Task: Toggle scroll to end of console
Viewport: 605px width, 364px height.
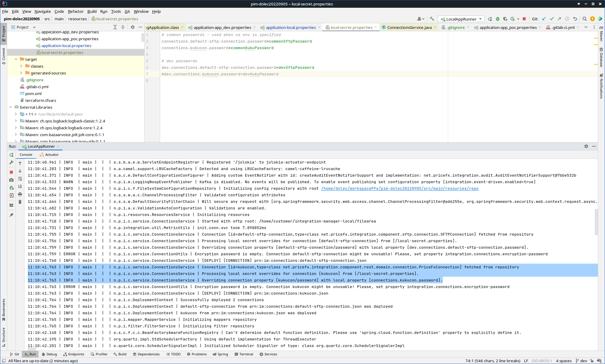Action: [x=20, y=186]
